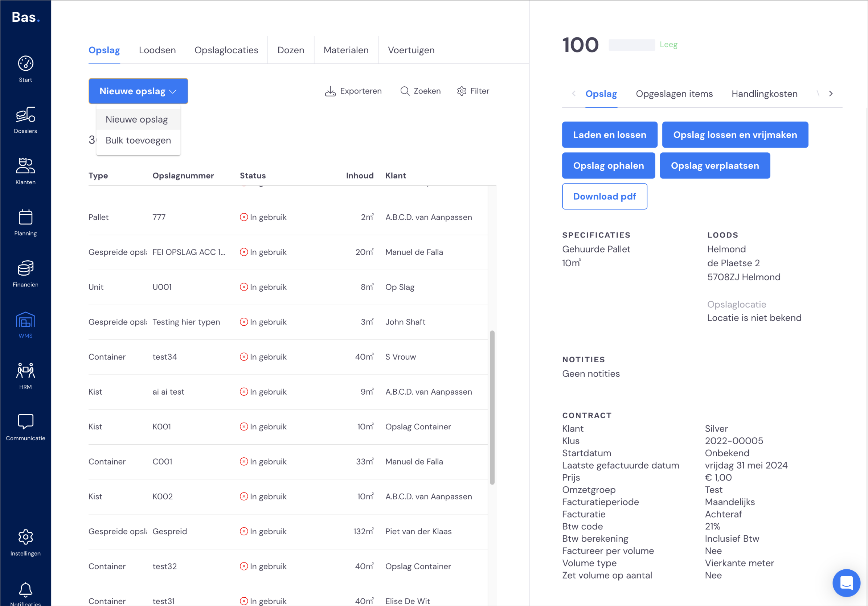This screenshot has width=868, height=606.
Task: Choose Bulk toevoegen from the dropdown
Action: point(138,140)
